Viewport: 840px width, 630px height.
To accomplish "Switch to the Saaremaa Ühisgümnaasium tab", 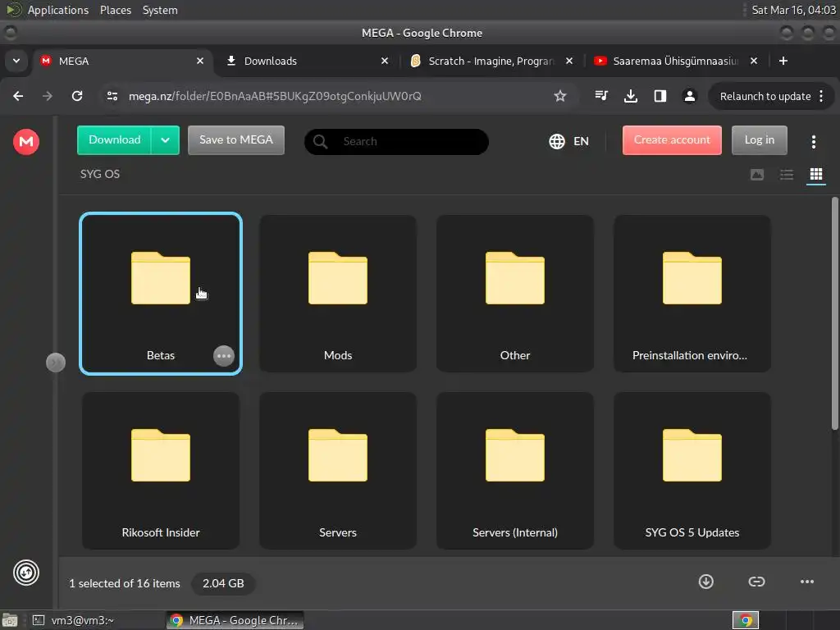I will [676, 61].
